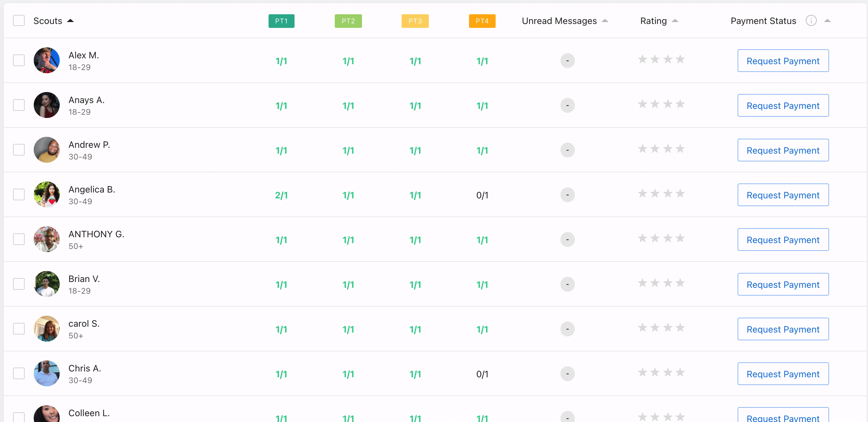The image size is (868, 422).
Task: Click carol S. unread messages badge
Action: pyautogui.click(x=567, y=329)
